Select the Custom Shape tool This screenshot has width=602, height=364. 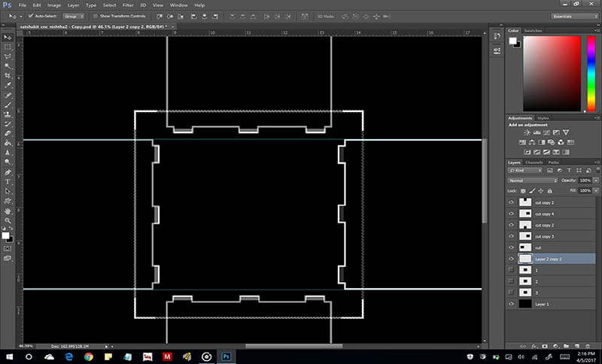[x=8, y=201]
